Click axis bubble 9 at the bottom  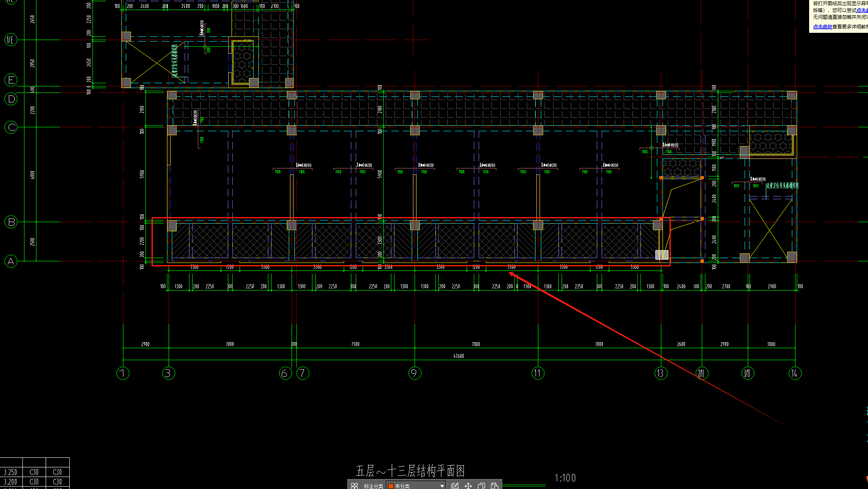415,373
